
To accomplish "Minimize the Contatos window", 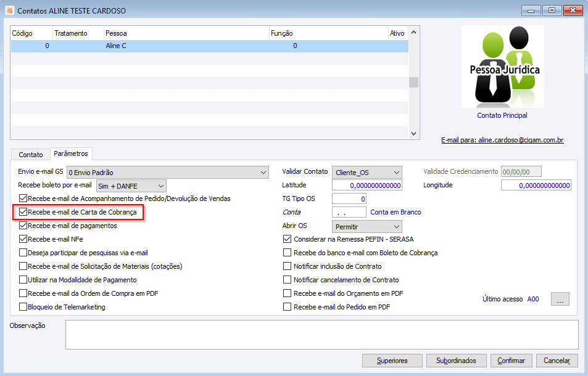I will [531, 10].
